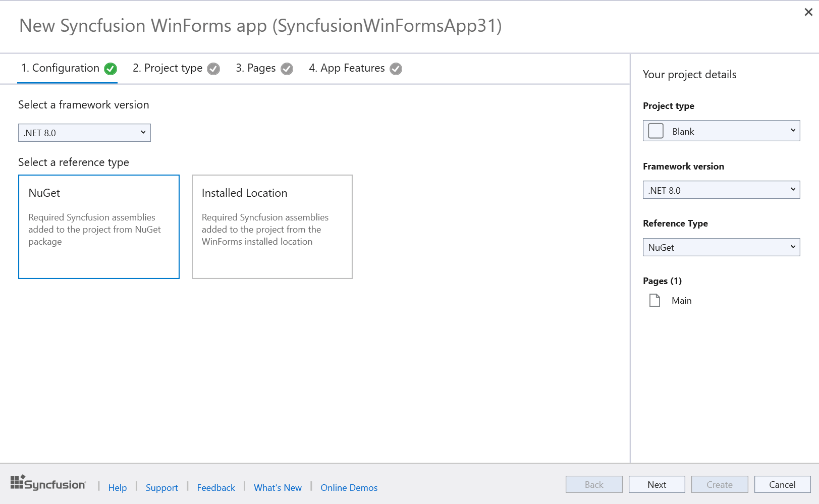Click the gray Pages step checkmark icon

(x=287, y=69)
